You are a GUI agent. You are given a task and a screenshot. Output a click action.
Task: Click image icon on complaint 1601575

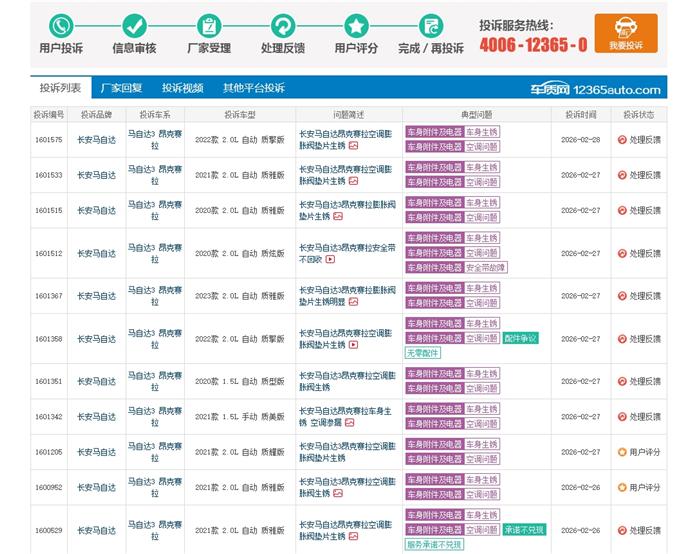pos(353,145)
